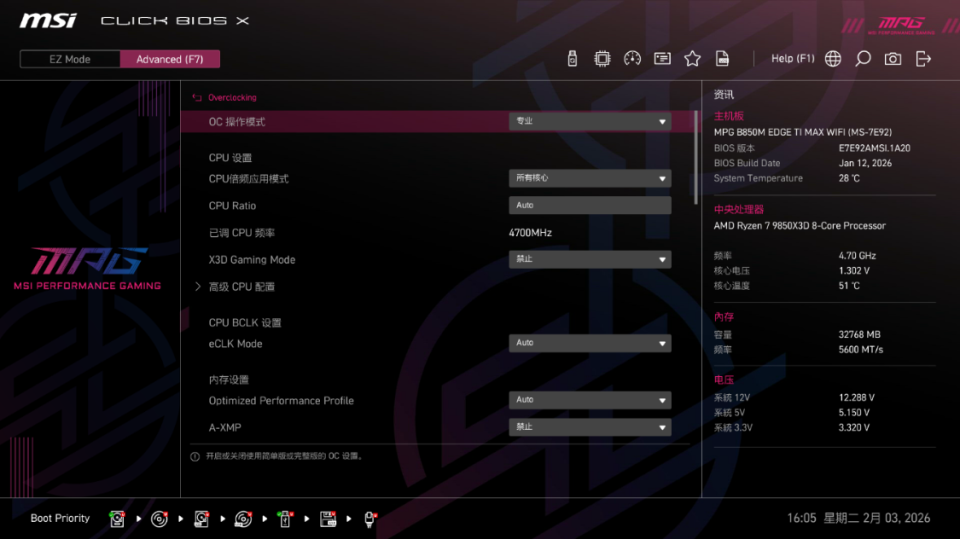
Task: Click 3.320 V system 3.3V reading
Action: [x=854, y=428]
